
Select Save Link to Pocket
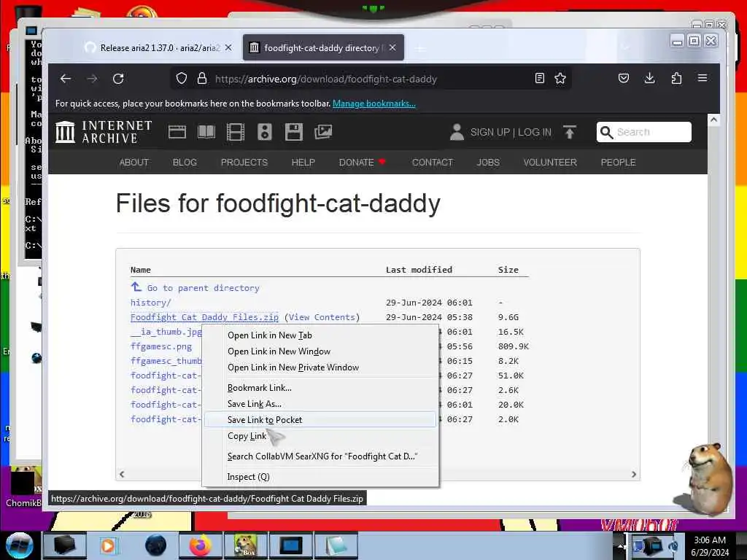click(320, 419)
